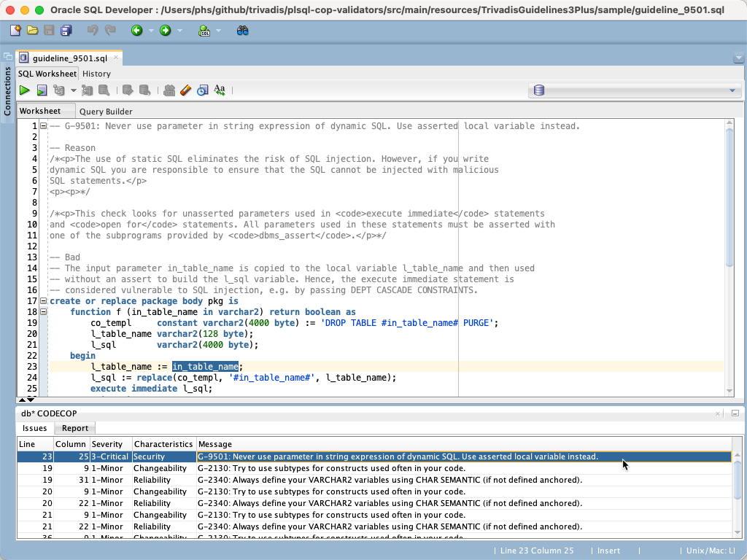The width and height of the screenshot is (747, 560).
Task: Switch to the History tab
Action: (96, 74)
